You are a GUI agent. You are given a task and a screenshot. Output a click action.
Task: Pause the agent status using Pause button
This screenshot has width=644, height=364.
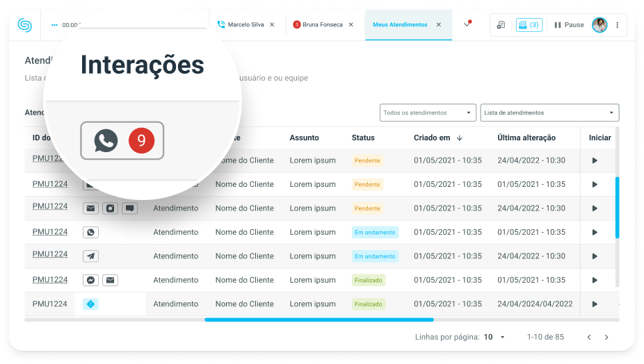(569, 25)
